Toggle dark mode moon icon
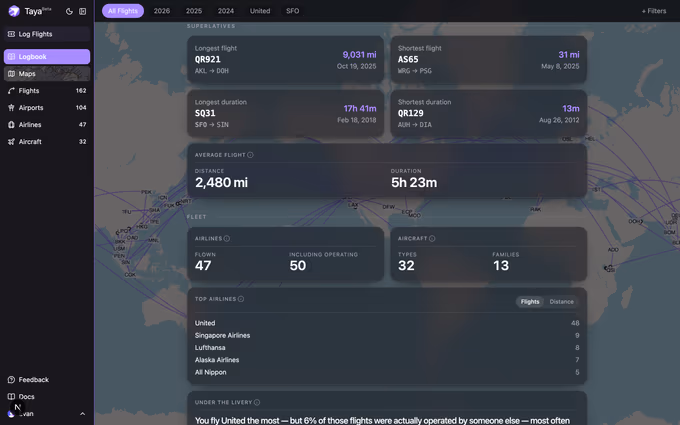Screen dimensions: 680x425 (69, 11)
